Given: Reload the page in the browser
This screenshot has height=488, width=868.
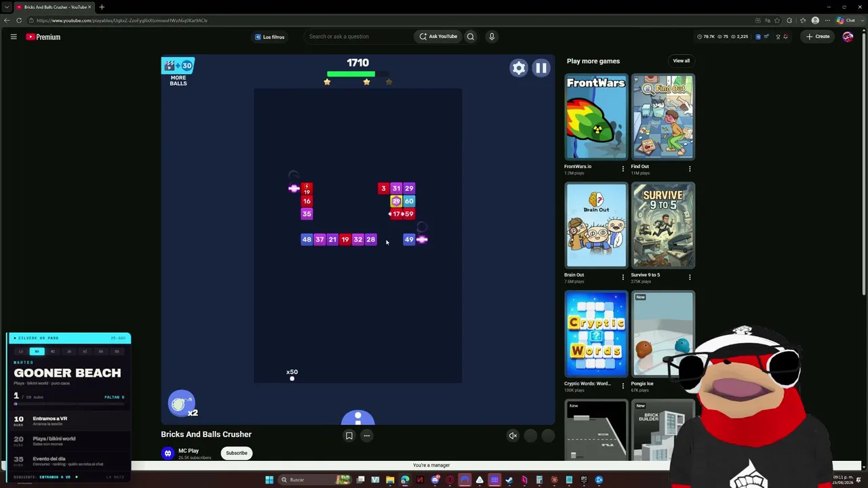Looking at the screenshot, I should [x=19, y=20].
